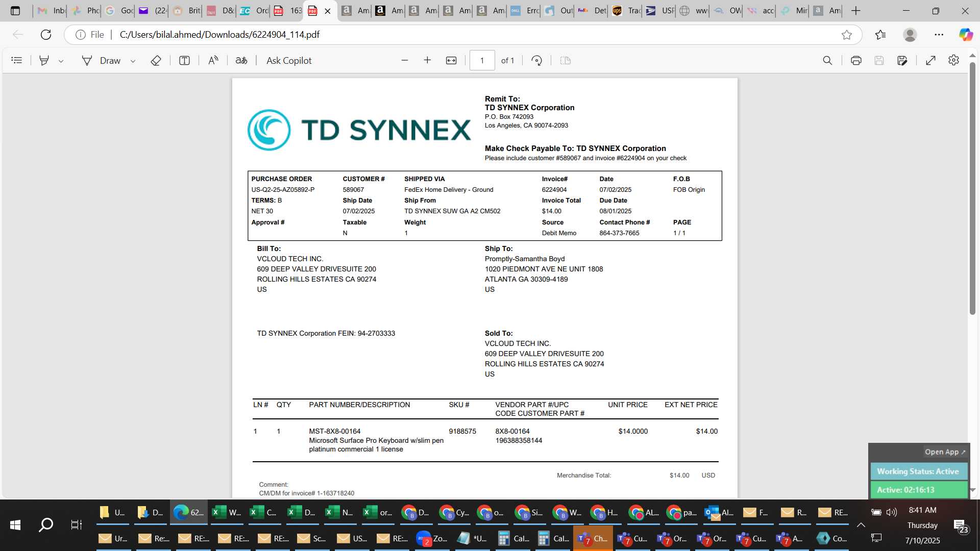This screenshot has height=551, width=980.
Task: Open the notification center
Action: tap(960, 525)
